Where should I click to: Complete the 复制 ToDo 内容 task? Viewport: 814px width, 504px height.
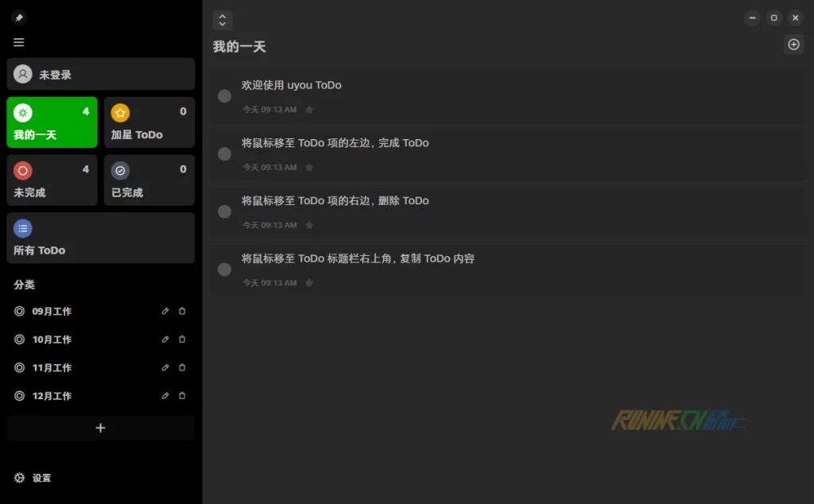pos(225,269)
